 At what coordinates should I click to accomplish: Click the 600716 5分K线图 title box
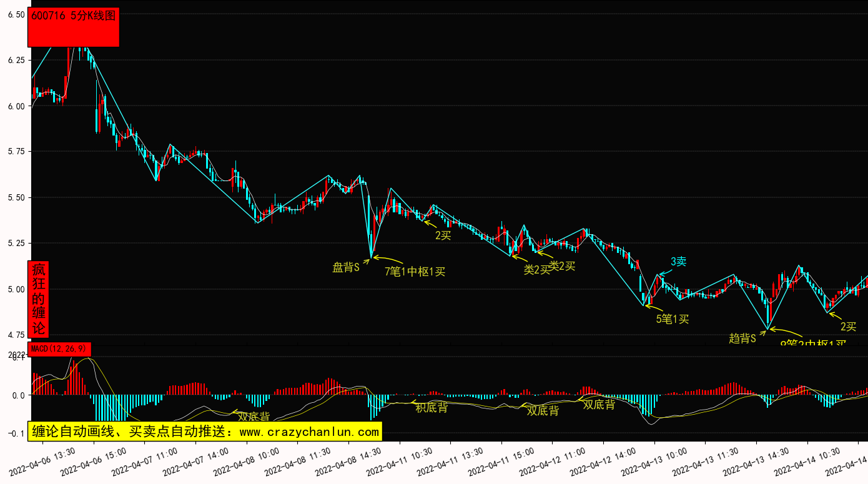73,27
